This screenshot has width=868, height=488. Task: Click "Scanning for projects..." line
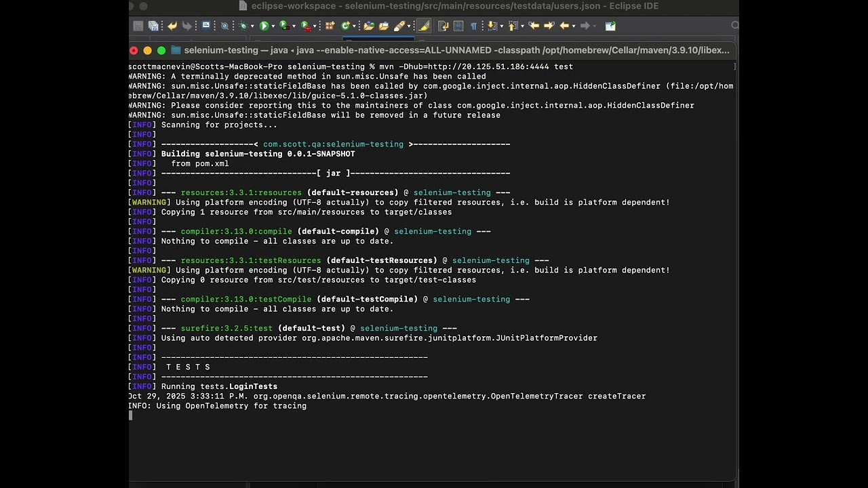(219, 125)
